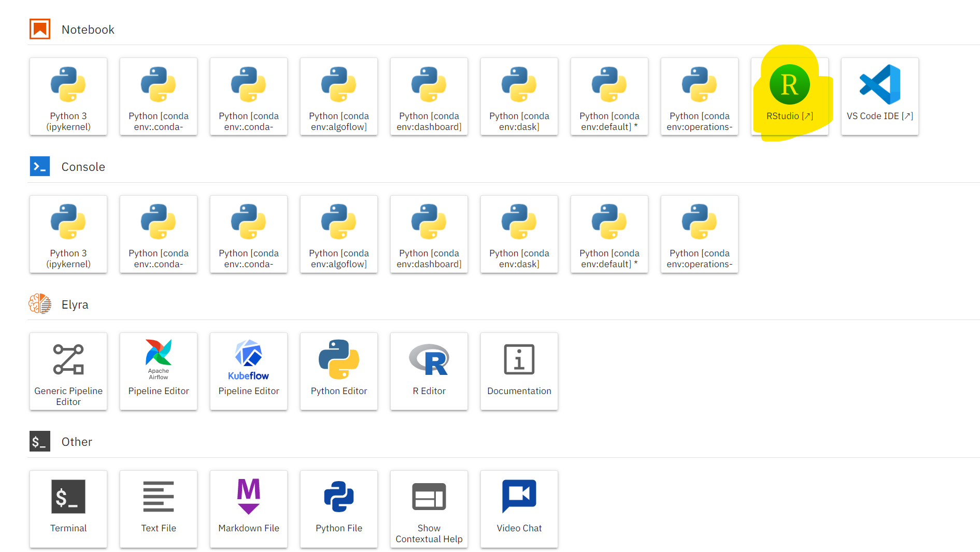Start console with conda env:default
Viewport: 980px width, 552px height.
point(609,234)
